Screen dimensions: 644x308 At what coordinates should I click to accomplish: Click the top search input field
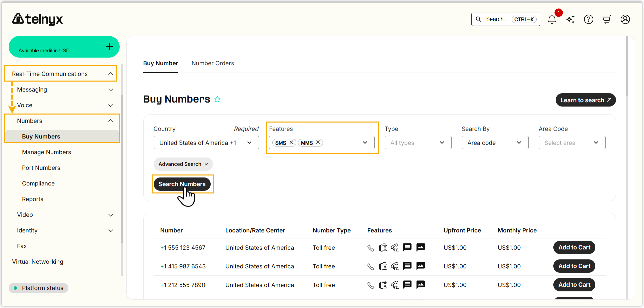(497, 19)
